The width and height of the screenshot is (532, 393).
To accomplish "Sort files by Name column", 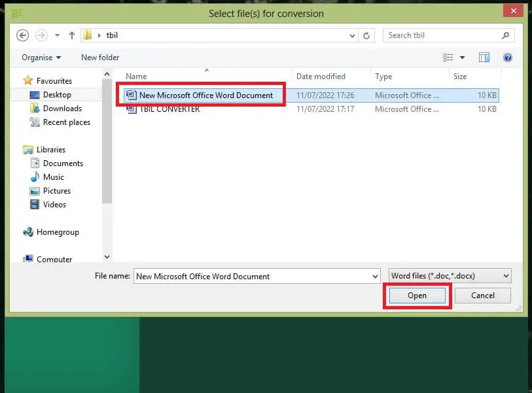I will click(136, 77).
